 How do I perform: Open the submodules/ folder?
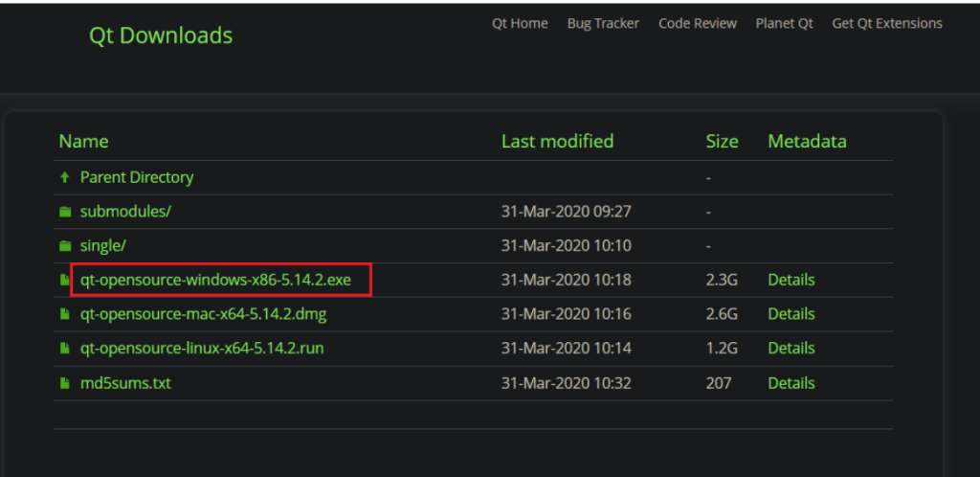coord(125,212)
